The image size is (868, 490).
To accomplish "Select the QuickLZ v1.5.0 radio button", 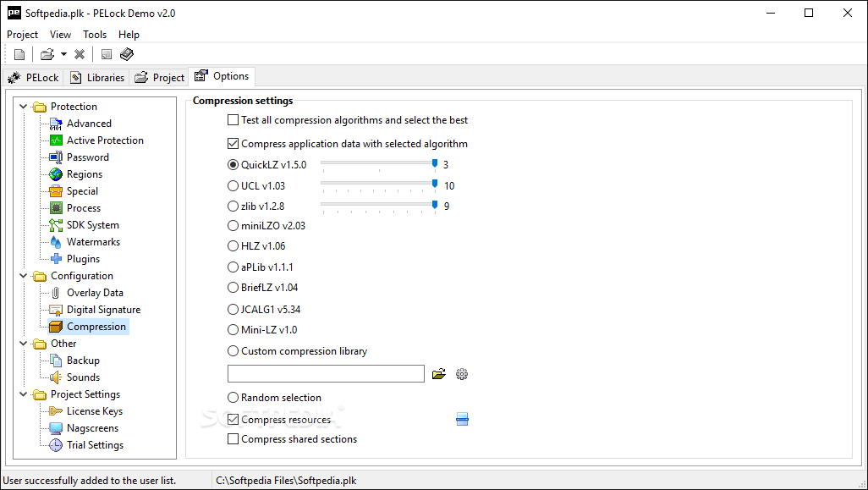I will 233,165.
